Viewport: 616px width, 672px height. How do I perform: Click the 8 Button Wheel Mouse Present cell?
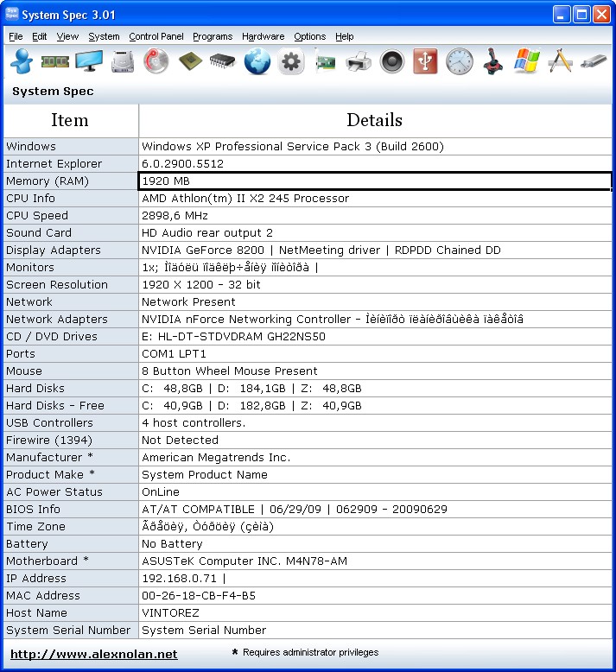(x=375, y=371)
